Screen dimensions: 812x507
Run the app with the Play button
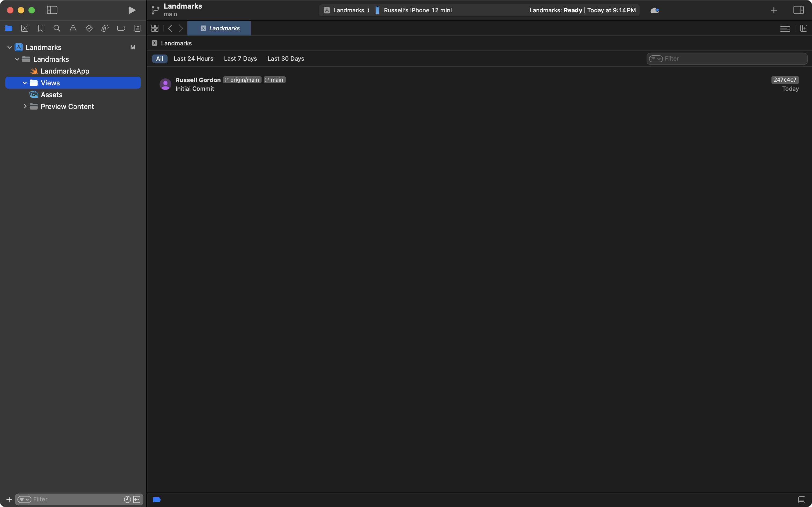coord(132,10)
